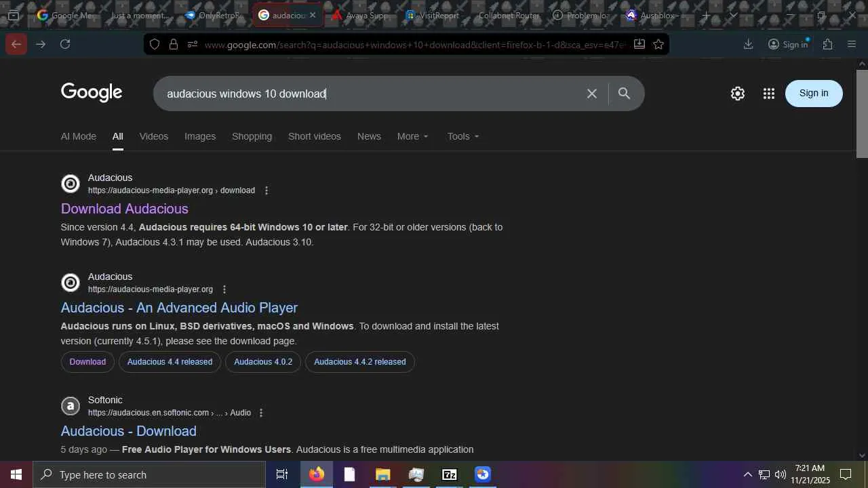Bookmark this page with the star
The image size is (868, 488).
pyautogui.click(x=658, y=44)
